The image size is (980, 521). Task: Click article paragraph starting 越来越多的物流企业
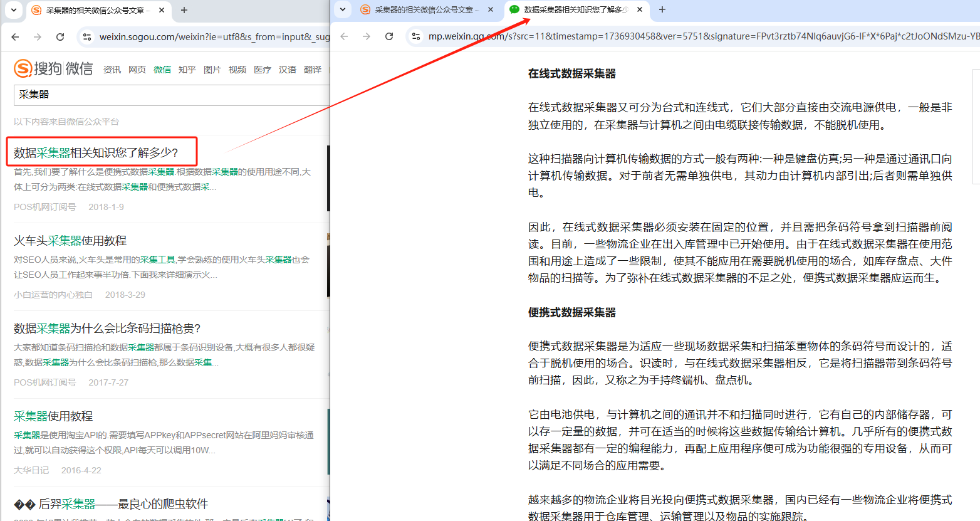click(740, 508)
